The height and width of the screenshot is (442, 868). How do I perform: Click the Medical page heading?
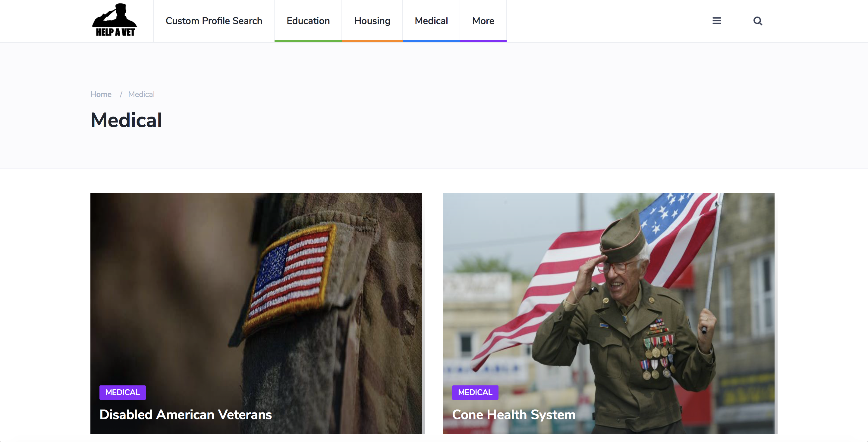click(x=126, y=120)
